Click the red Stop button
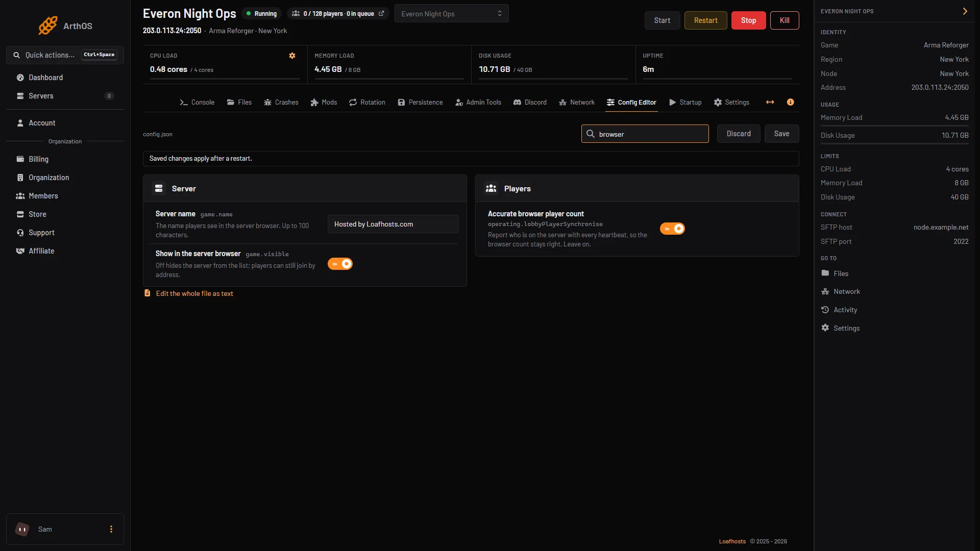The width and height of the screenshot is (980, 551). pos(748,20)
